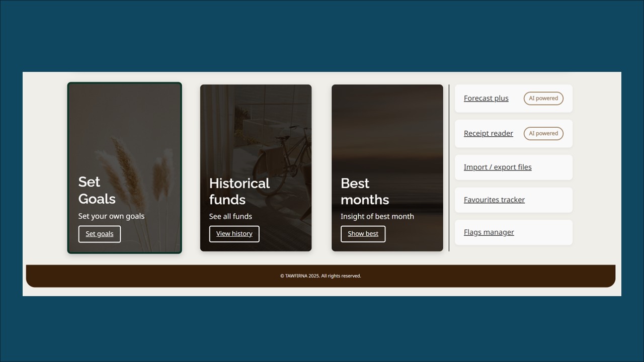This screenshot has width=644, height=362.
Task: Click the View history button
Action: pyautogui.click(x=234, y=233)
